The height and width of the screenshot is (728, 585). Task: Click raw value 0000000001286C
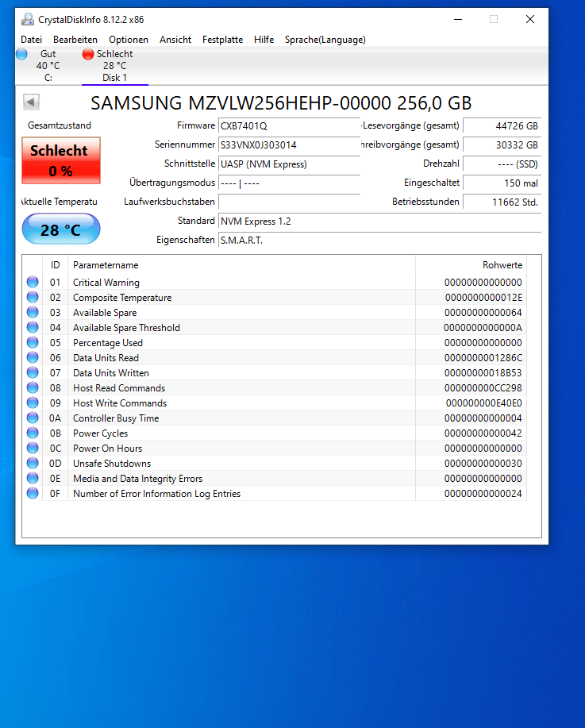tap(483, 358)
